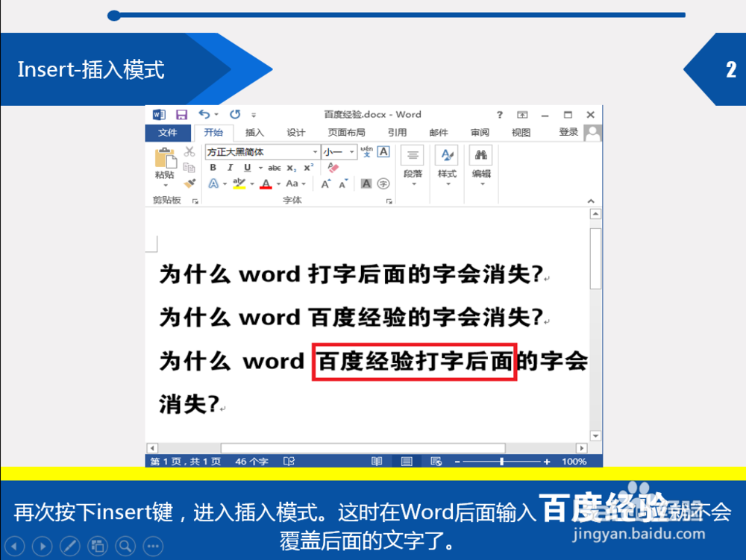The image size is (746, 560).
Task: Open the phonetic guide (wén) tool
Action: pyautogui.click(x=366, y=151)
